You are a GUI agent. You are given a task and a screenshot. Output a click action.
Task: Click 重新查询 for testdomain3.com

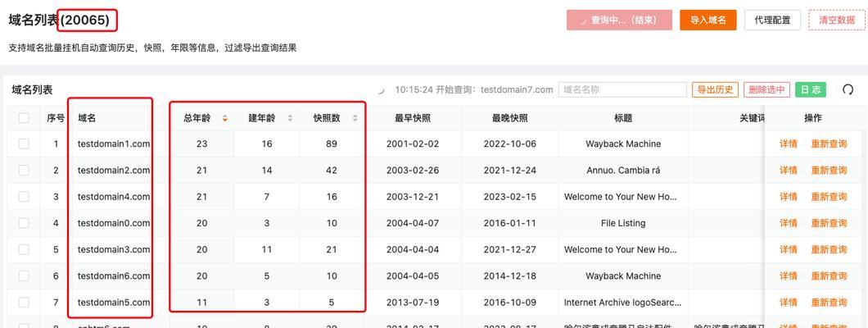click(829, 250)
